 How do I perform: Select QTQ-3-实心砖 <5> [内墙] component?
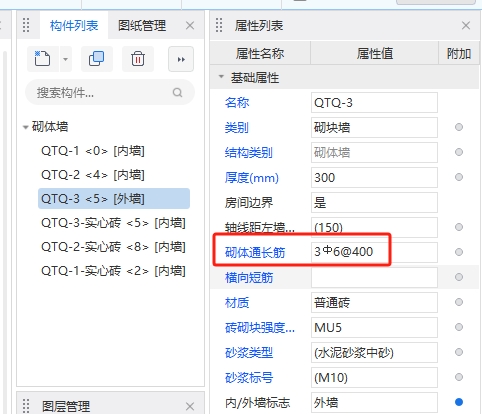coord(113,223)
